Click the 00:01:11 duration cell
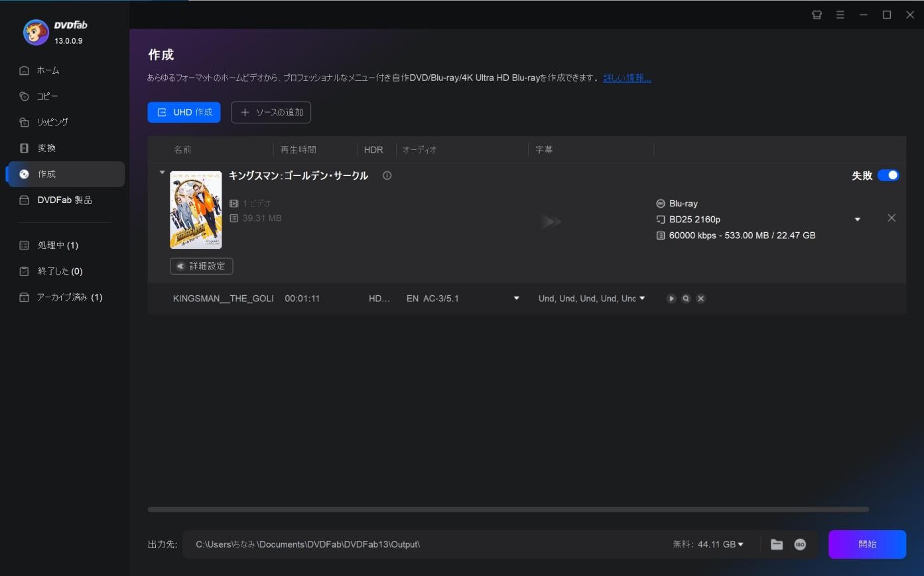The image size is (924, 576). pos(302,299)
